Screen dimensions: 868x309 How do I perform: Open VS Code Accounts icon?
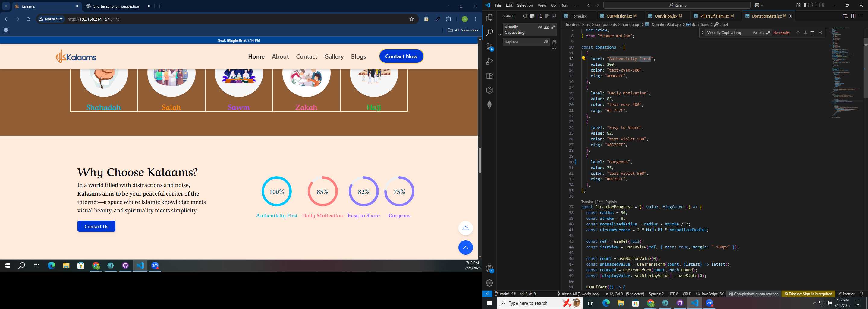489,269
